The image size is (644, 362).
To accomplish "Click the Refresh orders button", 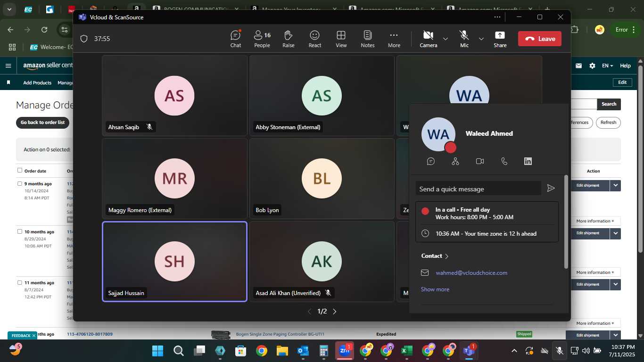I will (608, 123).
